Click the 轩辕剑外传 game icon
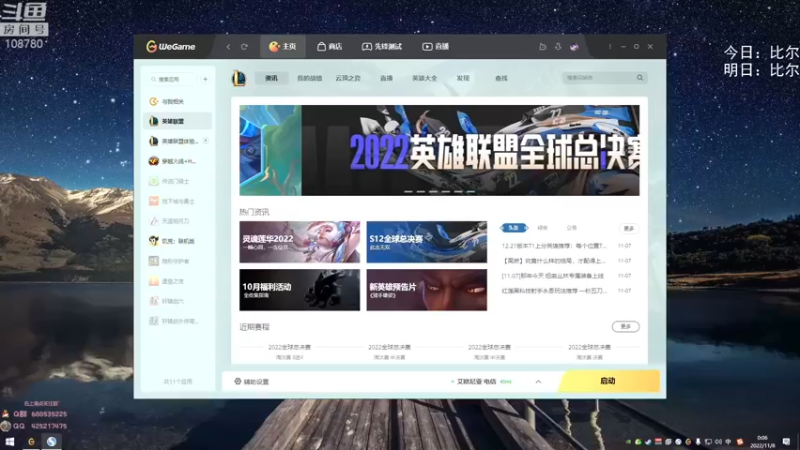 click(x=154, y=321)
